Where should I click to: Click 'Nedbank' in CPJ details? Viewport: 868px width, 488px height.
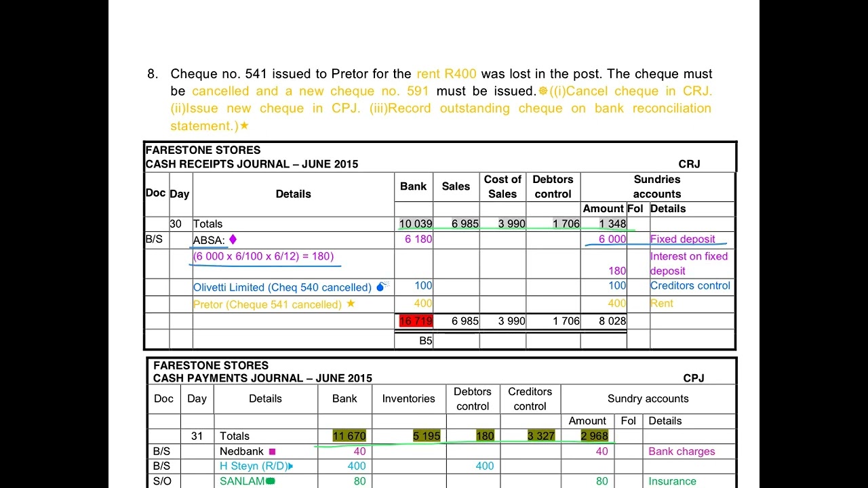click(x=241, y=451)
